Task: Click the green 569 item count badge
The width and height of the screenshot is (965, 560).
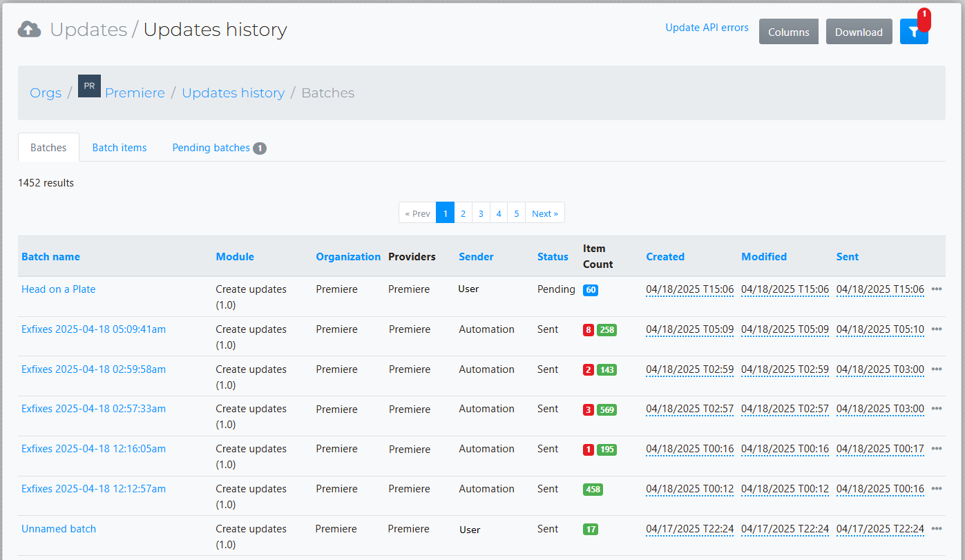Action: pos(606,410)
